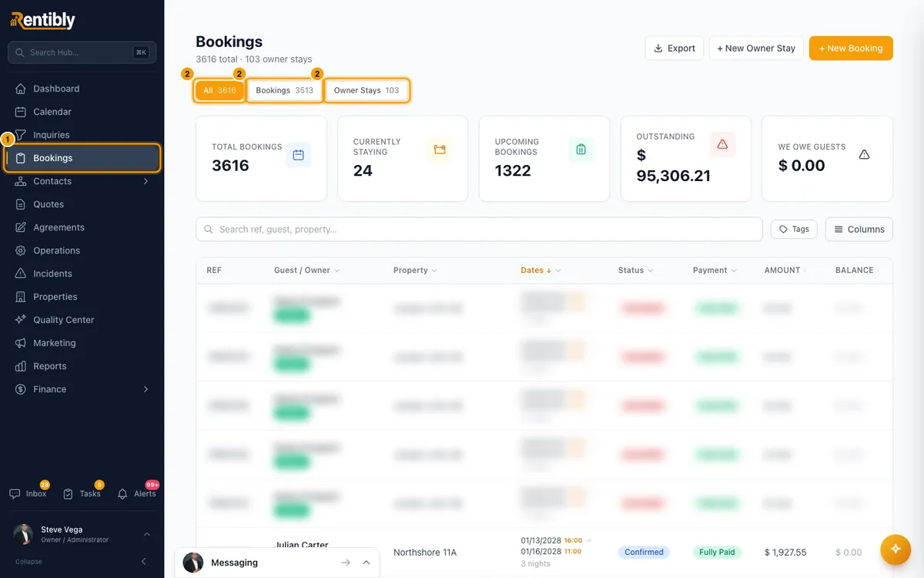This screenshot has width=924, height=578.
Task: Click the Contacts people icon in the sidebar
Action: (x=21, y=181)
